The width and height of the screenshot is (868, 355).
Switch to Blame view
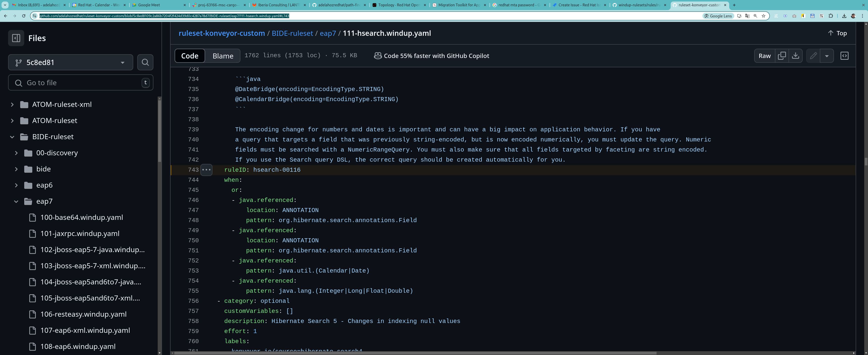click(223, 56)
